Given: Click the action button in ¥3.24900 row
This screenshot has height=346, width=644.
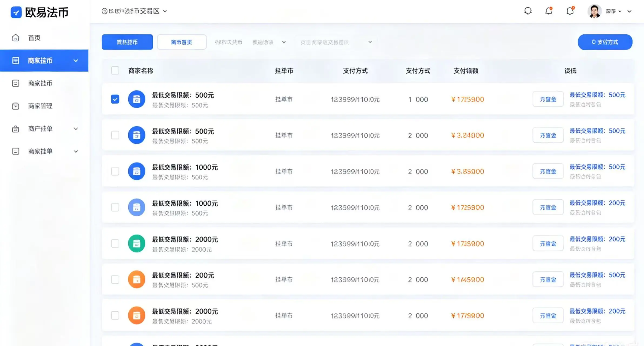Looking at the screenshot, I should [548, 135].
